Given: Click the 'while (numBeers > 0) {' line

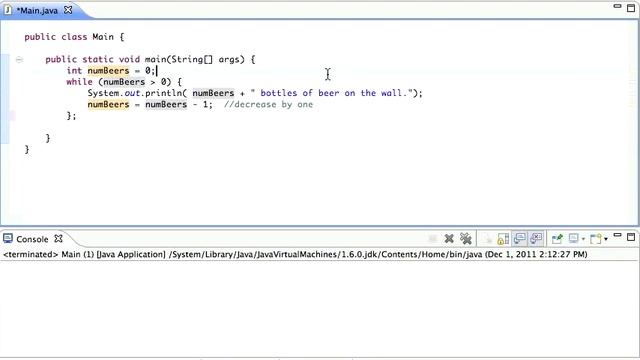Looking at the screenshot, I should click(124, 82).
